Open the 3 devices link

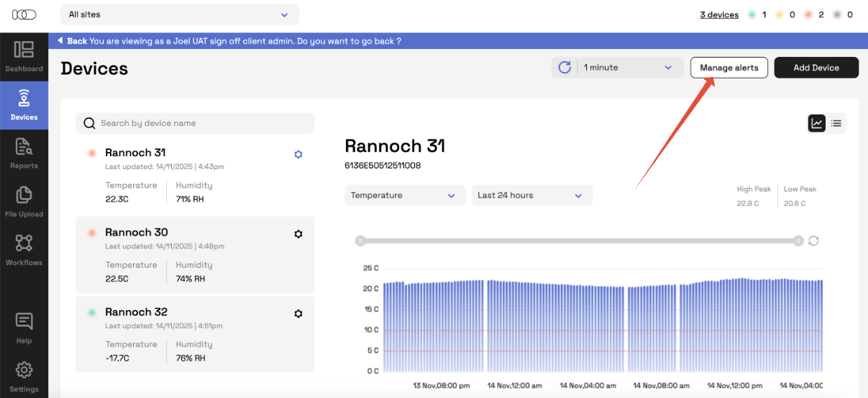[719, 14]
